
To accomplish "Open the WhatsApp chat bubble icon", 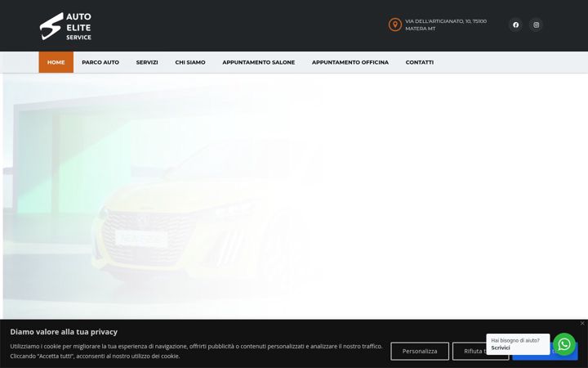I will coord(564,344).
